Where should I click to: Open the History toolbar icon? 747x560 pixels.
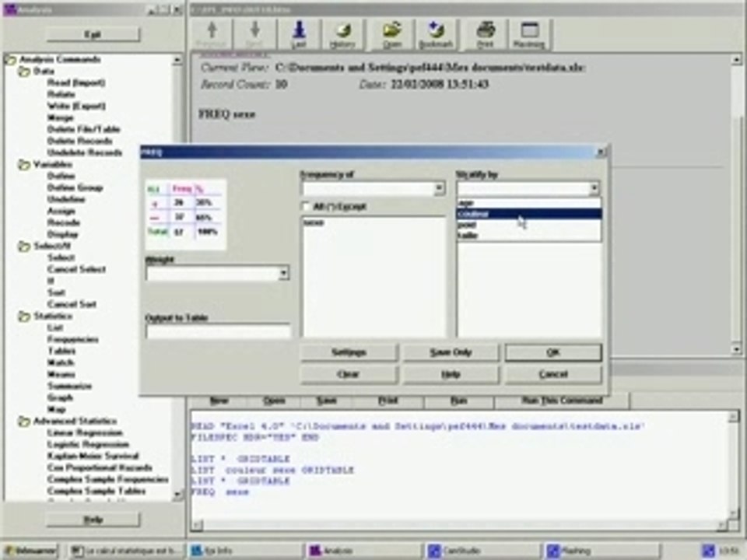(342, 34)
